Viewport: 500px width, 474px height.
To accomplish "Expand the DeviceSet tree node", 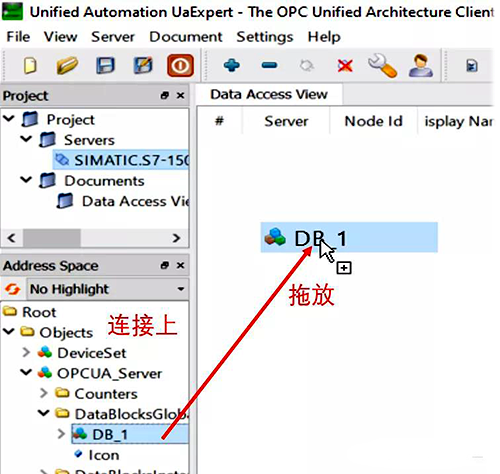I will pyautogui.click(x=26, y=353).
